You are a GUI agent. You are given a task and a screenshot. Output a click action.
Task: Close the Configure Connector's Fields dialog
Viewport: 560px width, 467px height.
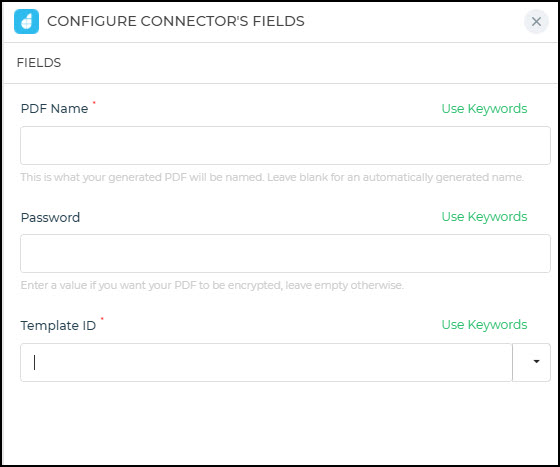[x=536, y=21]
